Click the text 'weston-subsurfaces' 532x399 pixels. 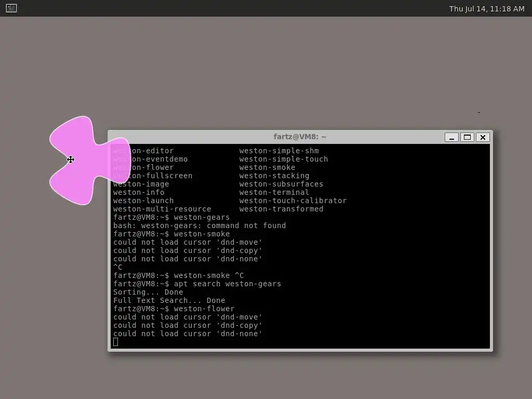click(x=281, y=184)
